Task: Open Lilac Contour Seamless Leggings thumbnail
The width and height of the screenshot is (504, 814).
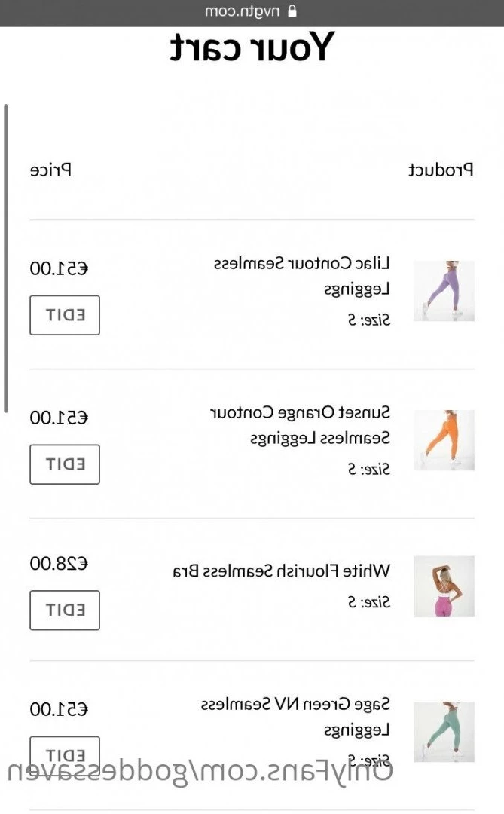Action: coord(444,291)
